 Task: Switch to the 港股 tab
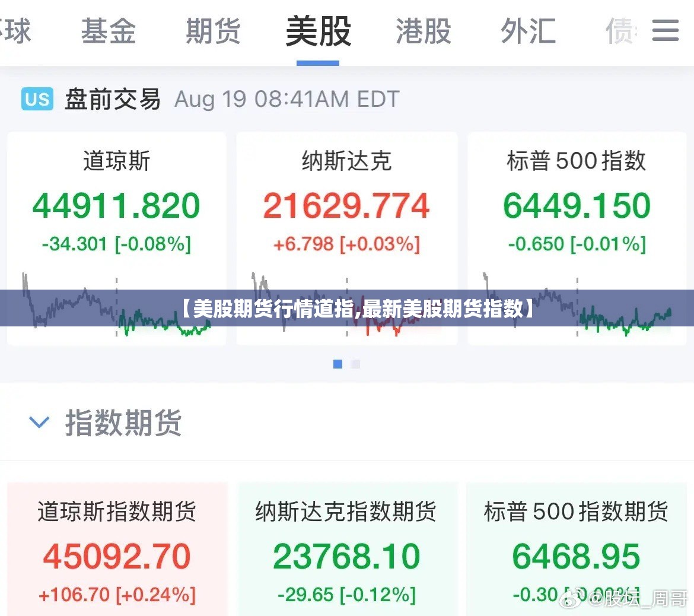pos(424,31)
